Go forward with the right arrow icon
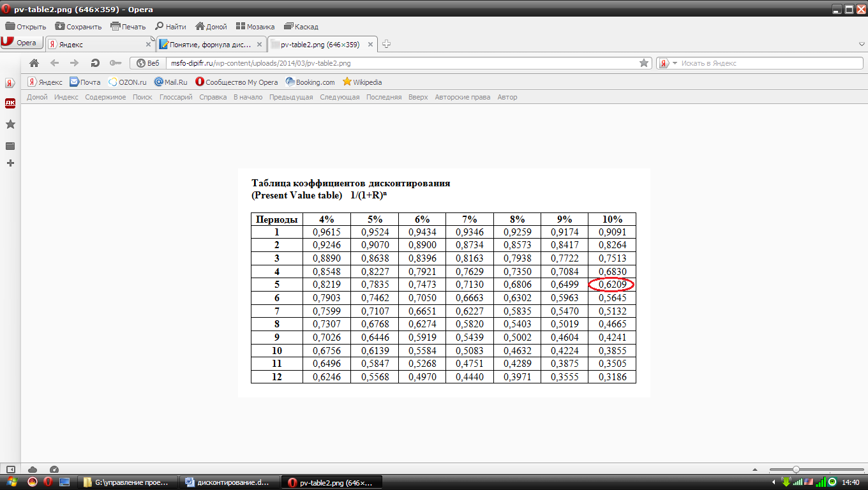Screen dimensions: 868x490 pos(74,63)
